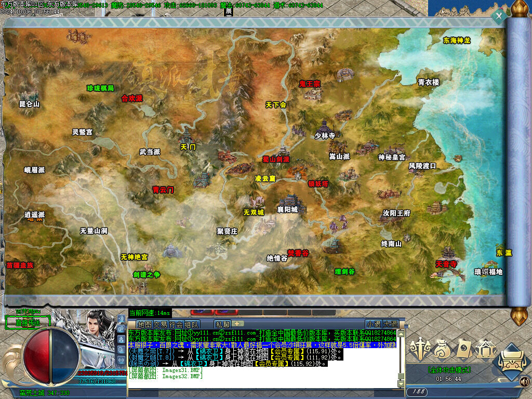The width and height of the screenshot is (532, 399).
Task: Switch to the 私聊 chat tab
Action: pos(222,325)
